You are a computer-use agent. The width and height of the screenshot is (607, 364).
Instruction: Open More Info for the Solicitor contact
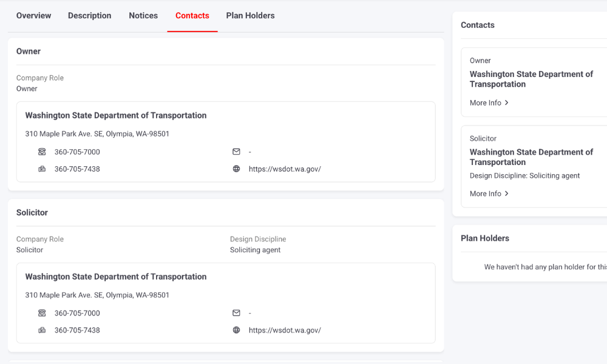(x=489, y=194)
